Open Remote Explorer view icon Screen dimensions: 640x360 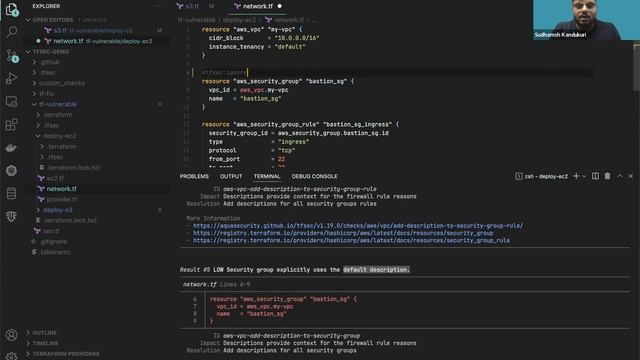coord(11,101)
